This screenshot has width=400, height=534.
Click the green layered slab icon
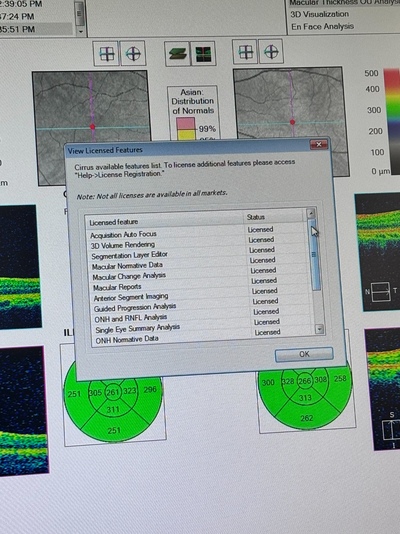point(178,54)
